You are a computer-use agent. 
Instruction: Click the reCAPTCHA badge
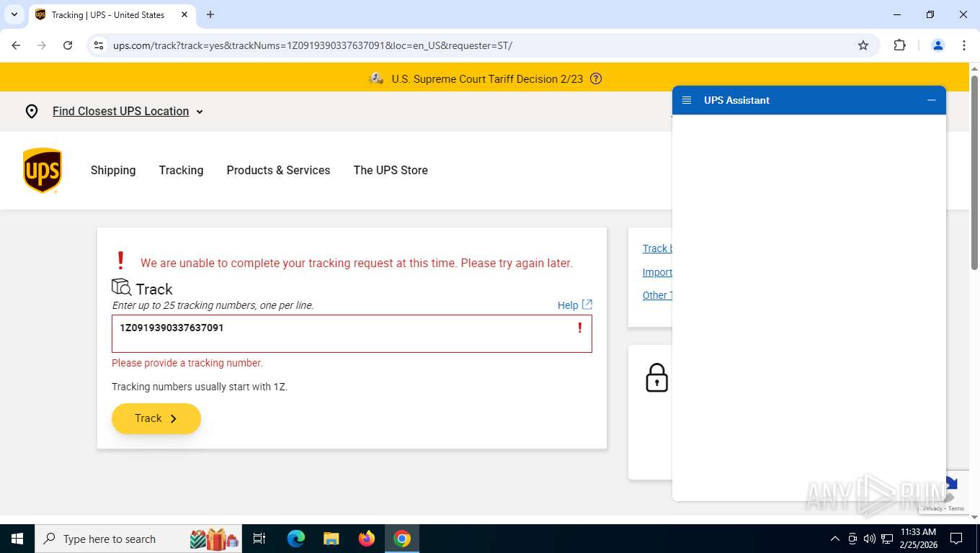(943, 493)
